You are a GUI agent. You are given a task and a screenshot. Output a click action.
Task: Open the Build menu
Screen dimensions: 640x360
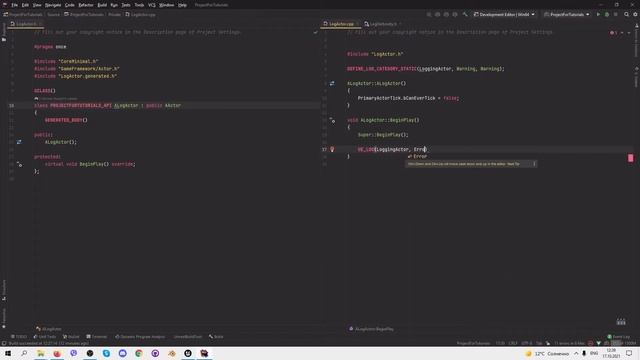102,5
